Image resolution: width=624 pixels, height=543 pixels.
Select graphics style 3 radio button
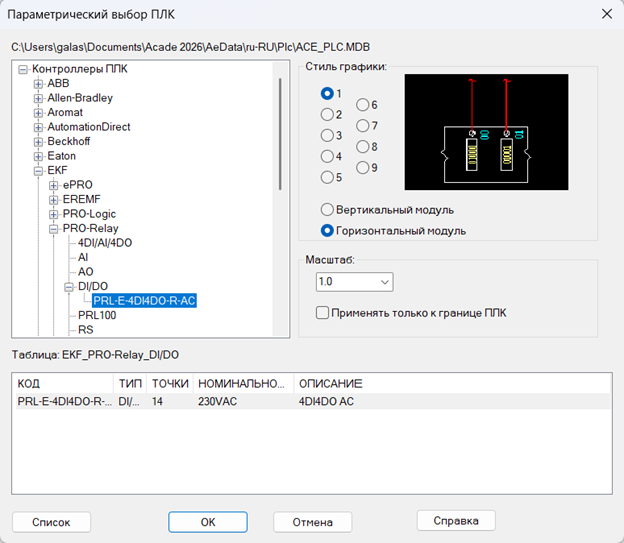pyautogui.click(x=327, y=135)
